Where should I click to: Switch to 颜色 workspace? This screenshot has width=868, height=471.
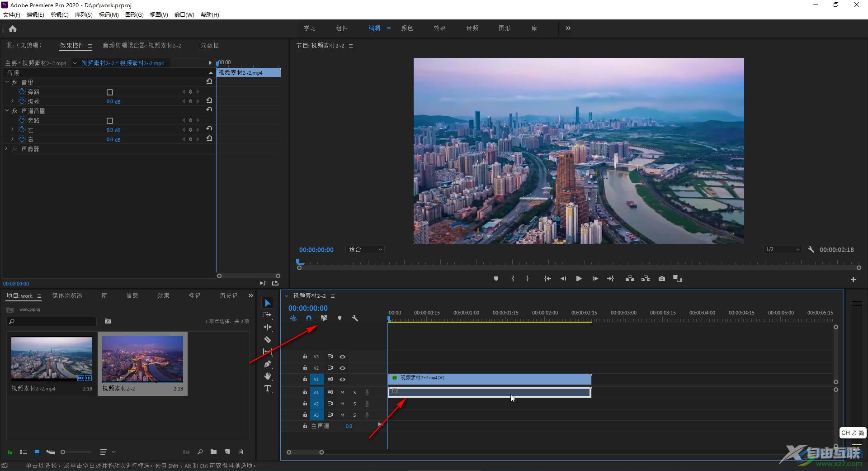pyautogui.click(x=407, y=28)
